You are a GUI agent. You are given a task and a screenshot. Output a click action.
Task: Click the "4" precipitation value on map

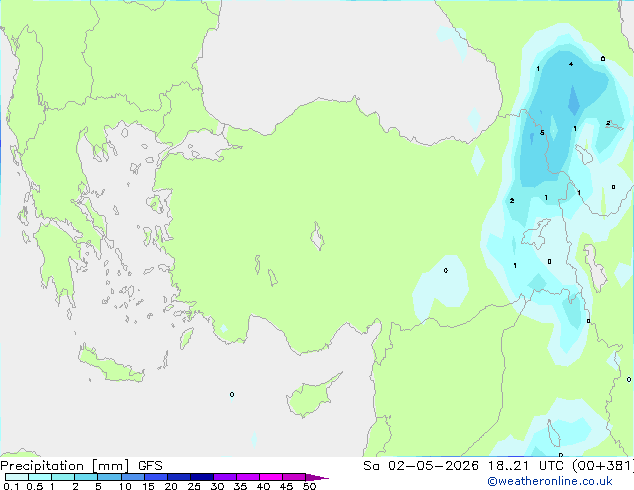(x=571, y=64)
